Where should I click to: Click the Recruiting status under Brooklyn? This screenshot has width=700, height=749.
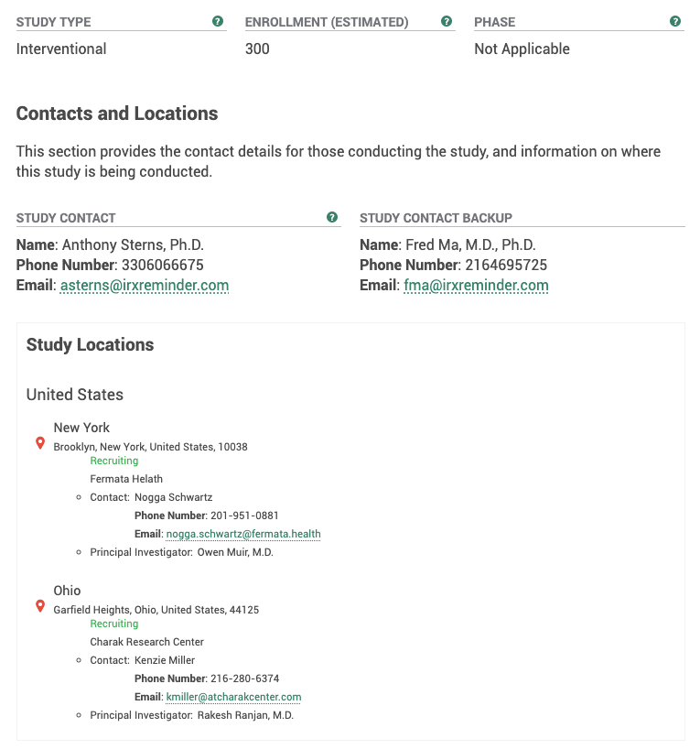[114, 461]
